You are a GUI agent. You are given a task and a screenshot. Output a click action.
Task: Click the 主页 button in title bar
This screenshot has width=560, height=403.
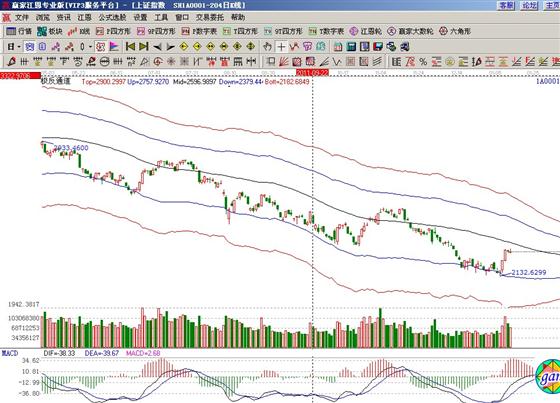pyautogui.click(x=552, y=5)
